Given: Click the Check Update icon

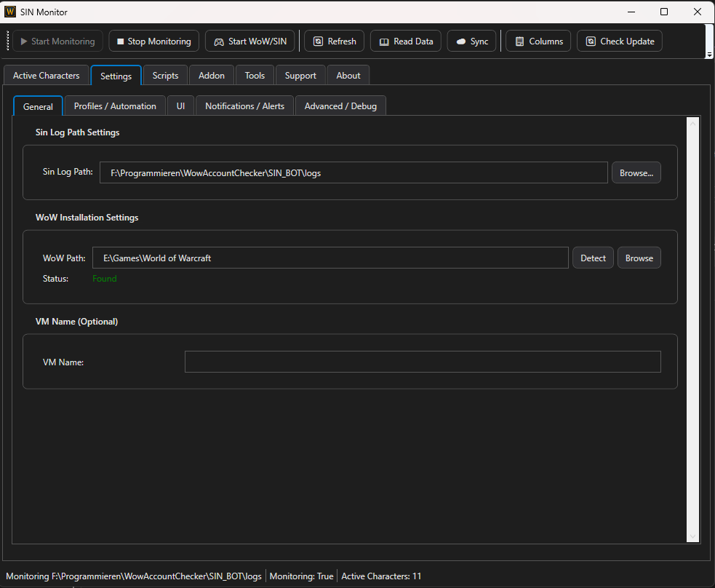Looking at the screenshot, I should pos(591,41).
